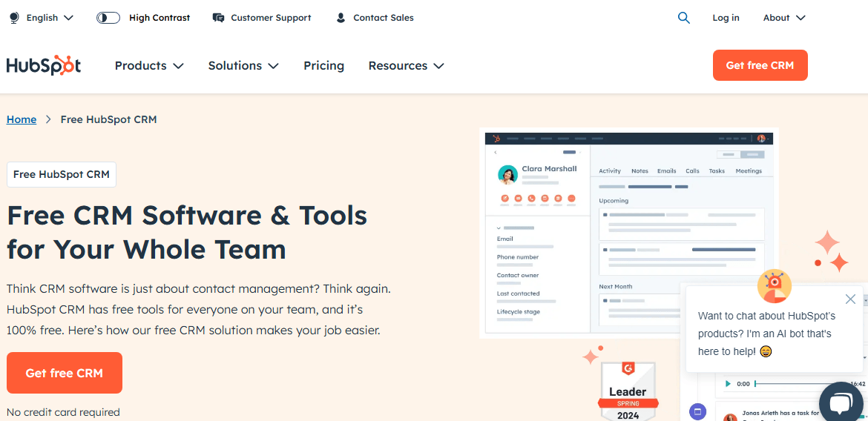Select the Emails tab in CRM preview

click(666, 171)
